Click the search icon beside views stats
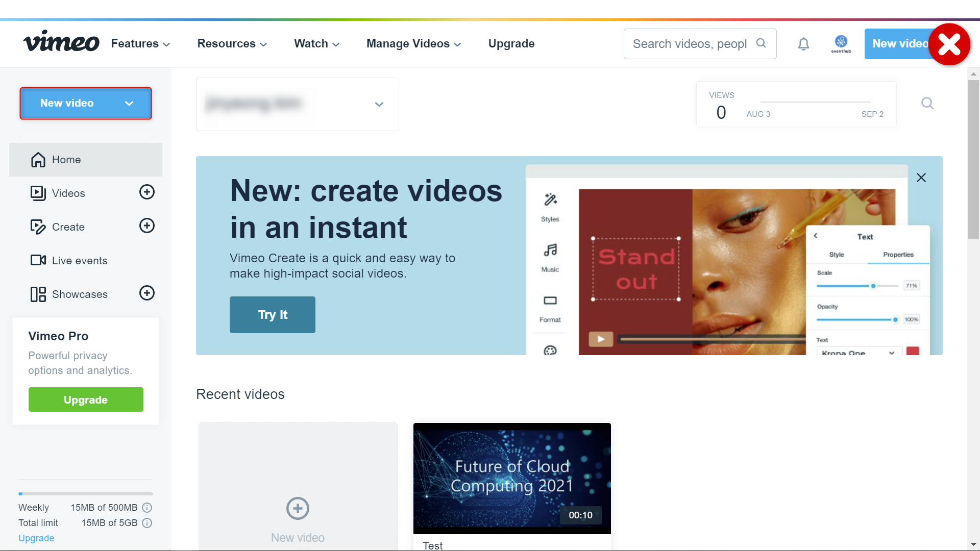The width and height of the screenshot is (980, 551). tap(927, 104)
